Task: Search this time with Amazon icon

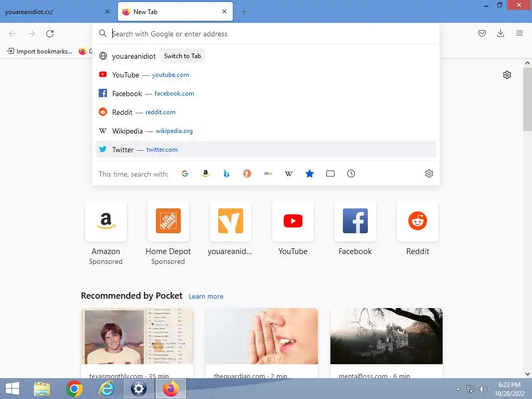Action: point(206,174)
